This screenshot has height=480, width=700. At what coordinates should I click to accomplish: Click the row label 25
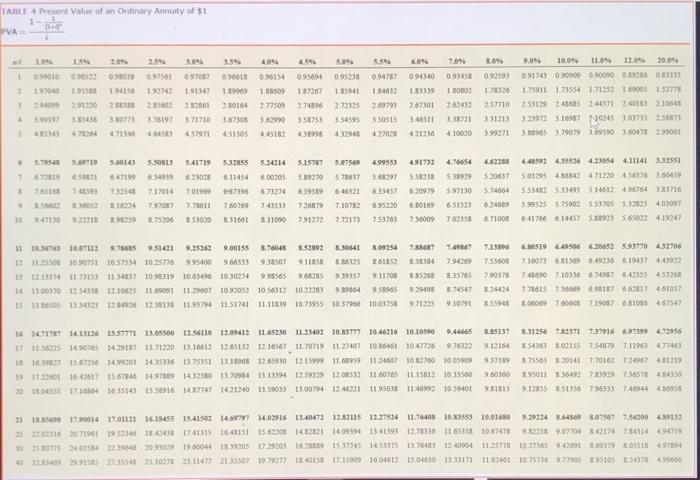coord(19,434)
